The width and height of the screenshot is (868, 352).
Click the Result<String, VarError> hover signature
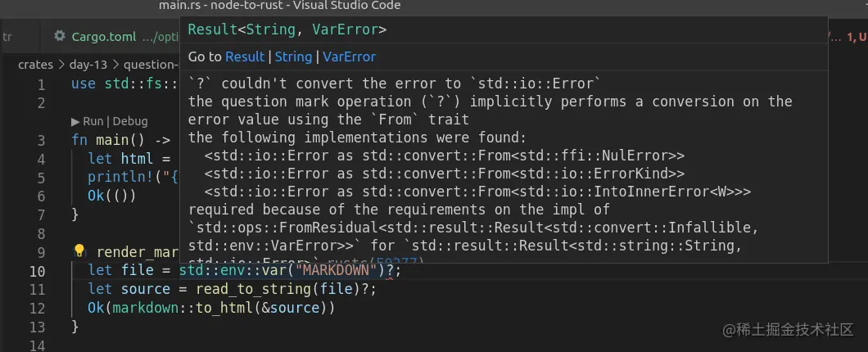(x=287, y=29)
